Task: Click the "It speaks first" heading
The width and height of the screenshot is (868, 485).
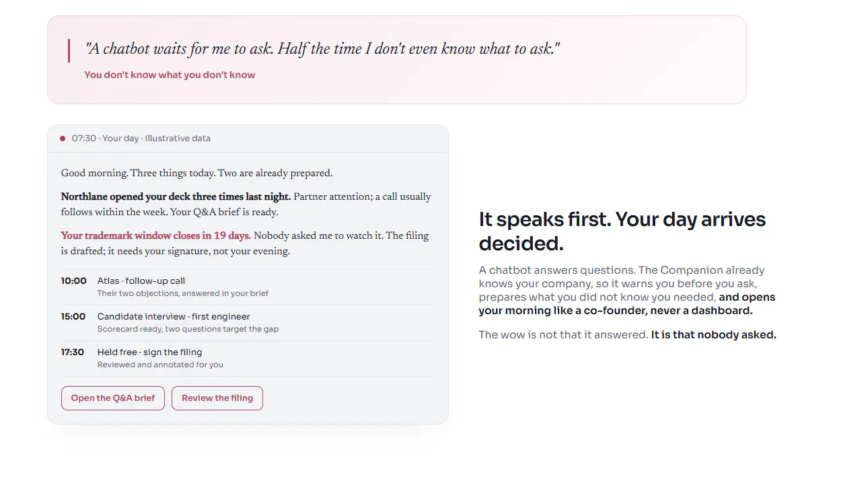Action: (x=622, y=231)
